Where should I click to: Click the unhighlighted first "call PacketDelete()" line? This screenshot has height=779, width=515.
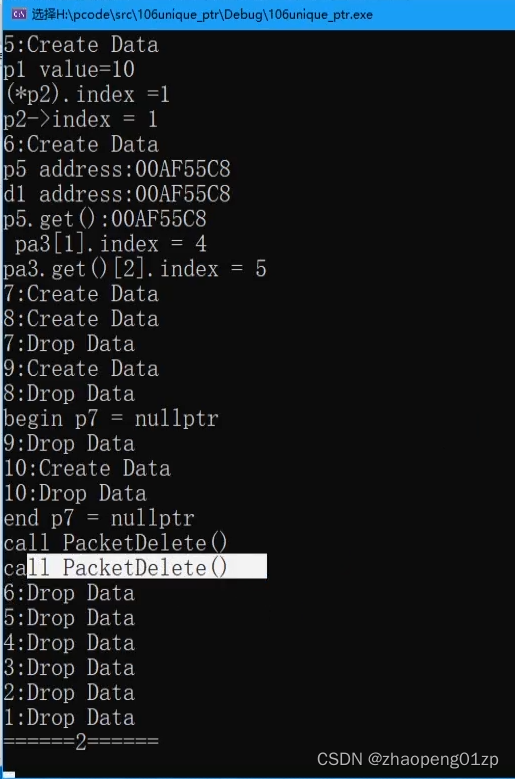115,543
